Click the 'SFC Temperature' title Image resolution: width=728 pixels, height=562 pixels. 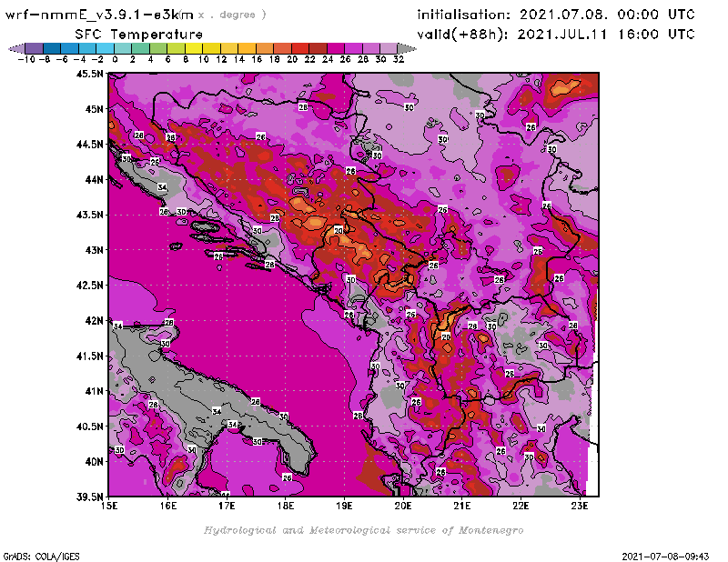[x=139, y=35]
